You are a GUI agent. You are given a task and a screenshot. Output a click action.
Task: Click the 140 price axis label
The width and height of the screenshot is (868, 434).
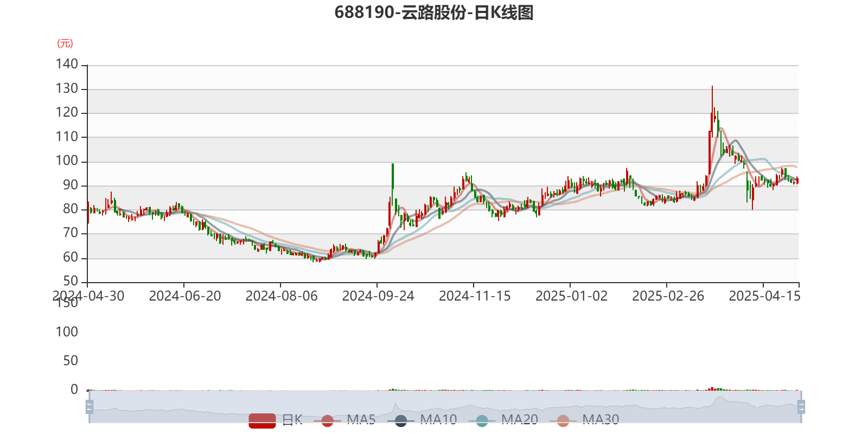[x=67, y=64]
